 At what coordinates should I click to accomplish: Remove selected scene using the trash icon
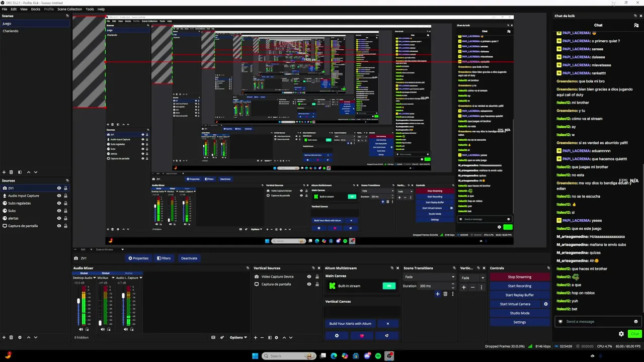coord(12,172)
